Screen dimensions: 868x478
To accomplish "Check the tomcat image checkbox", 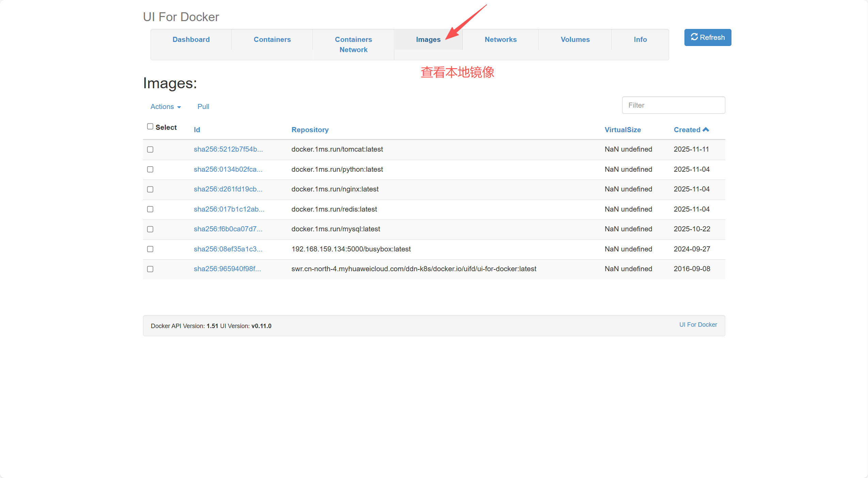I will pos(150,150).
